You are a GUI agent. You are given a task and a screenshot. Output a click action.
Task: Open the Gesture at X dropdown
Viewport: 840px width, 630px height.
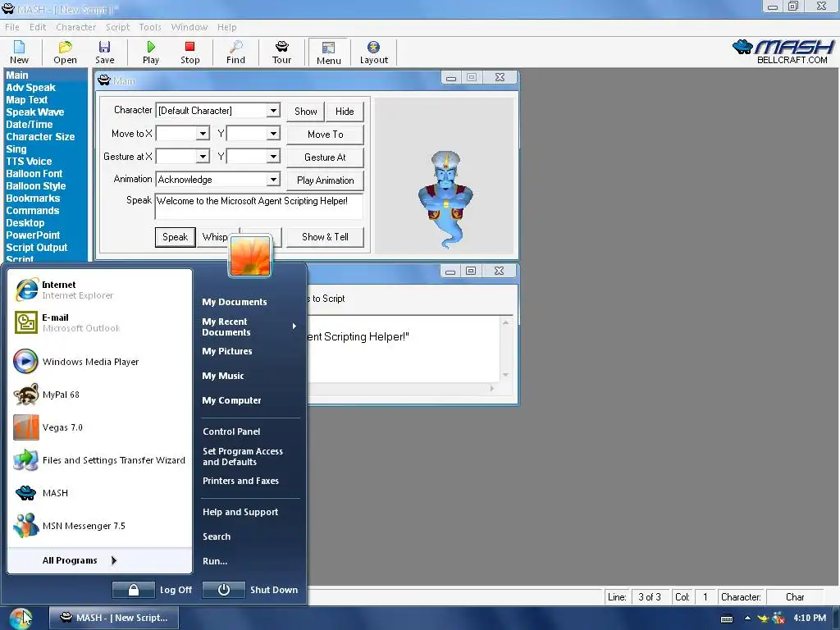(x=203, y=157)
